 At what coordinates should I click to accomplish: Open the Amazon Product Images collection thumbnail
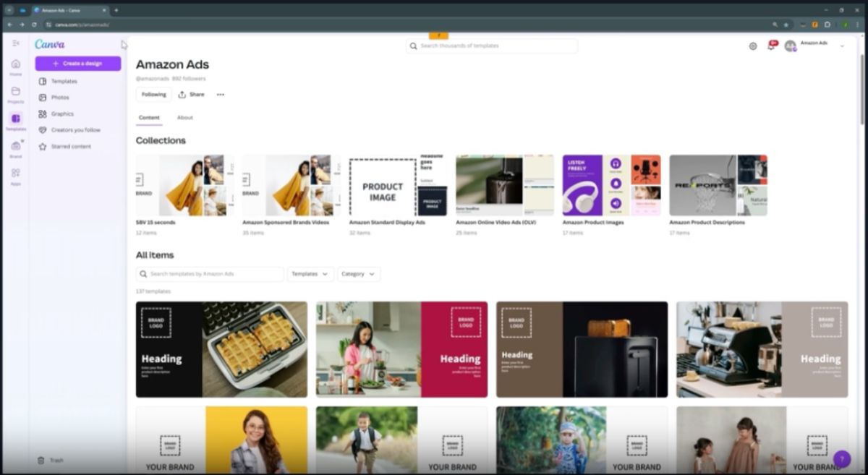tap(611, 185)
